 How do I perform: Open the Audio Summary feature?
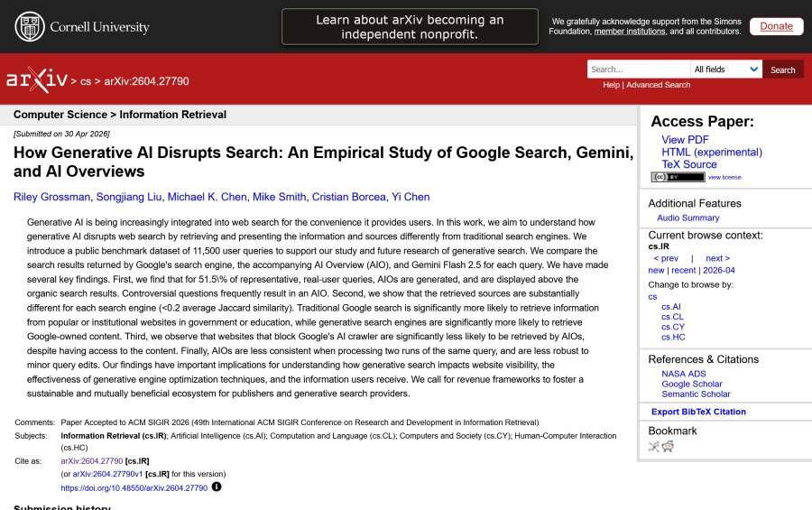[687, 218]
